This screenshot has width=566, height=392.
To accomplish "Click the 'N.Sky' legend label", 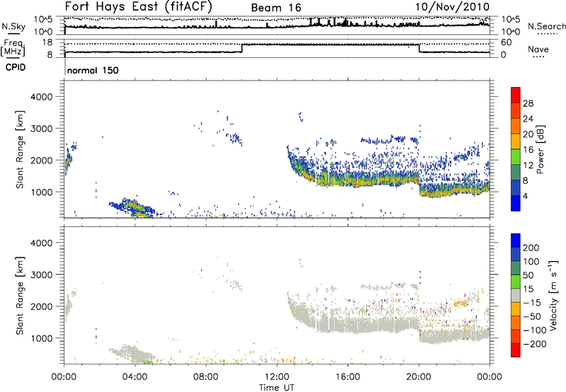I will click(x=13, y=26).
